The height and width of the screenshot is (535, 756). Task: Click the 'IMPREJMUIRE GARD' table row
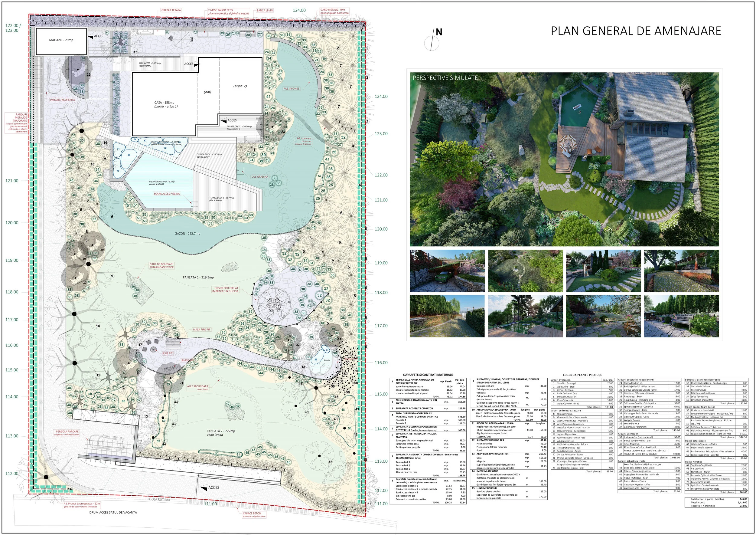pos(508,471)
